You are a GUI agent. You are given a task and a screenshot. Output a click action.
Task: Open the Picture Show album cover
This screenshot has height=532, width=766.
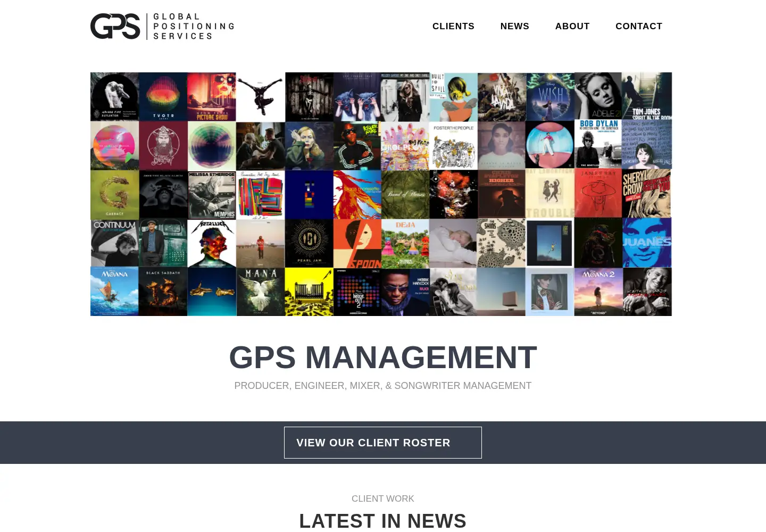tap(212, 97)
